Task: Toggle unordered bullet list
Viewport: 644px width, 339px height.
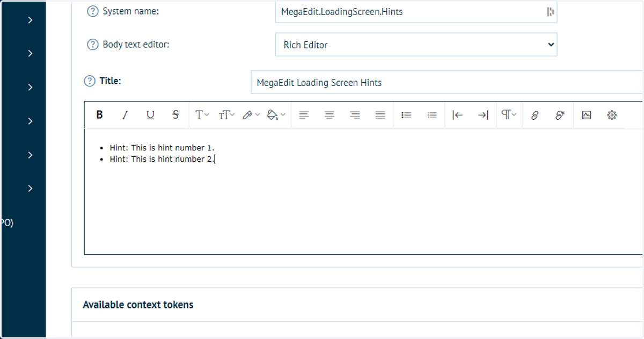Action: point(406,114)
